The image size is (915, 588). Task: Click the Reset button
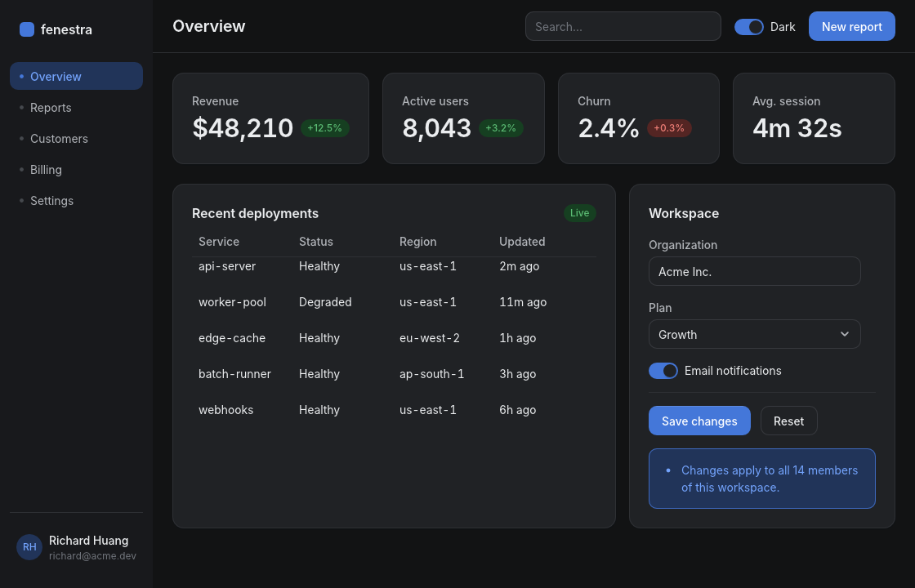(x=788, y=421)
